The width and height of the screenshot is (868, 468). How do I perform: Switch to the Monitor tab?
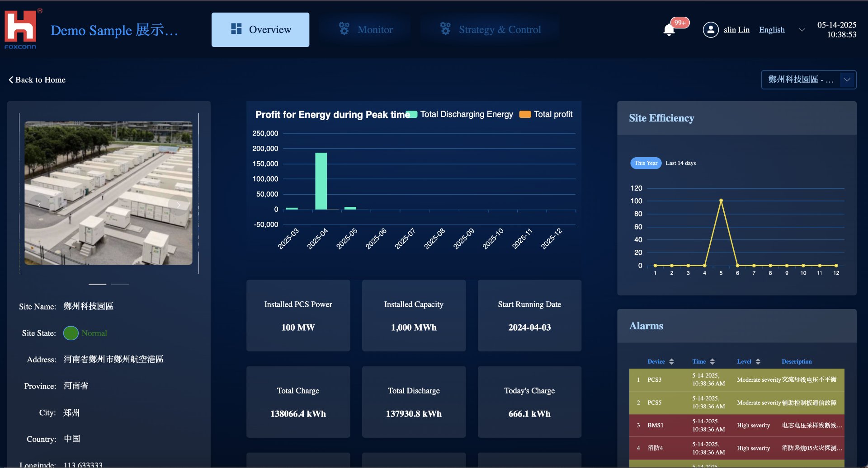(366, 30)
